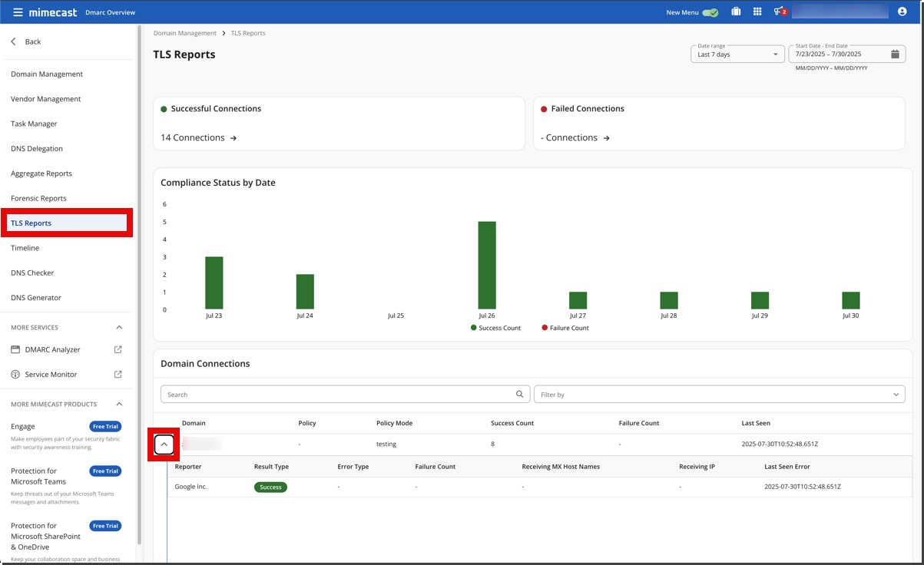Image resolution: width=924 pixels, height=565 pixels.
Task: Click the Engage Free Trial badge
Action: (x=105, y=427)
